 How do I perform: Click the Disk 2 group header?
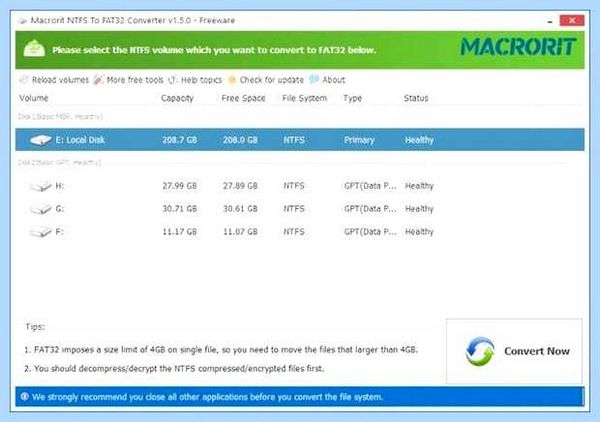pos(59,163)
